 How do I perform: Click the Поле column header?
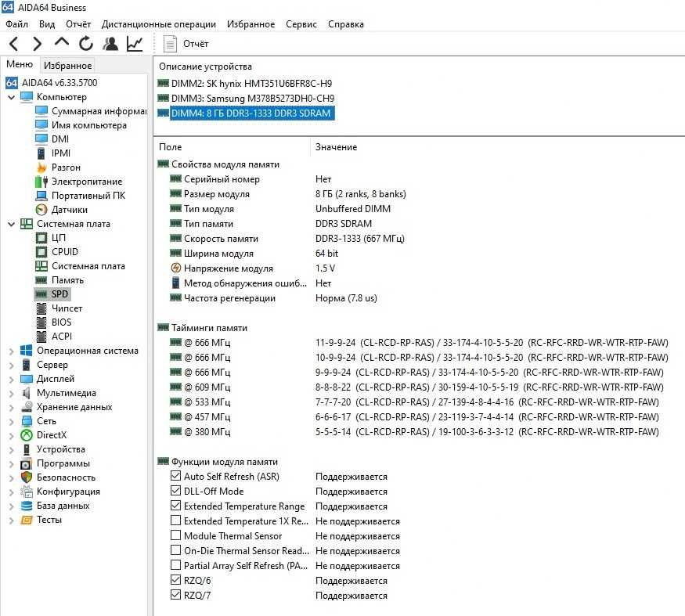pos(171,147)
